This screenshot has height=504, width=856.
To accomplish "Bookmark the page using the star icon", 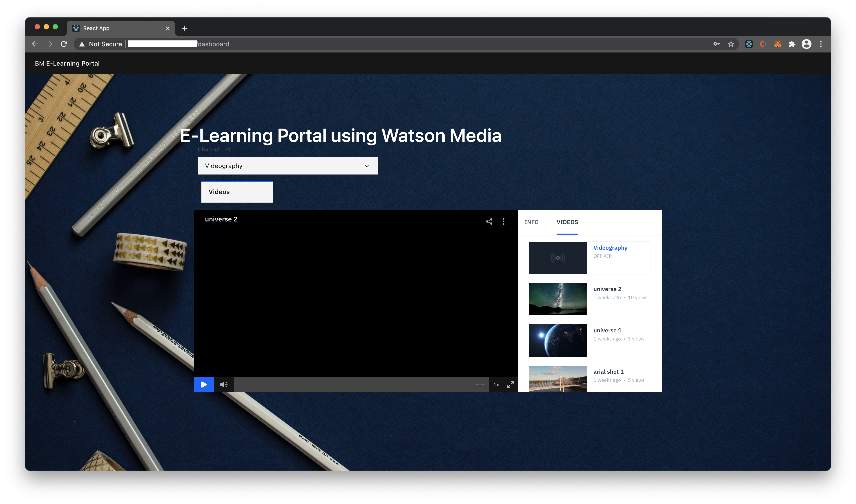I will coord(731,44).
